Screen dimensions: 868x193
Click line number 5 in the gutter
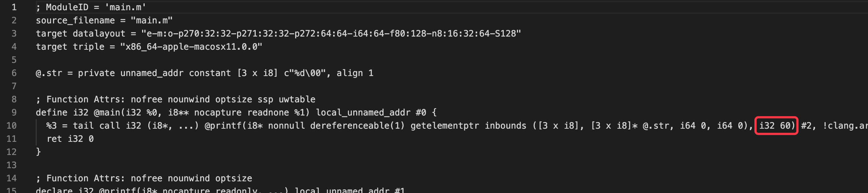(x=14, y=60)
